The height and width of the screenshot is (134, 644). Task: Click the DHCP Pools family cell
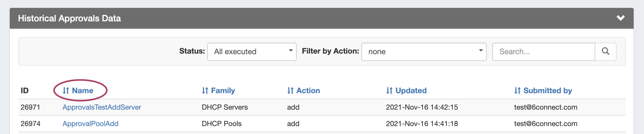221,124
